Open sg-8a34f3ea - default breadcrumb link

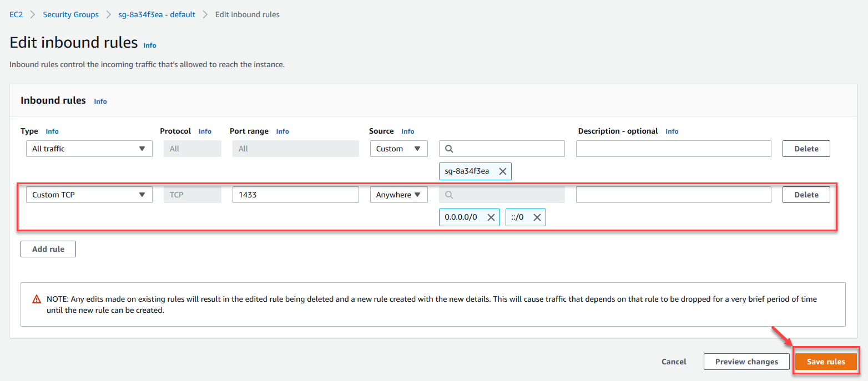click(x=157, y=14)
